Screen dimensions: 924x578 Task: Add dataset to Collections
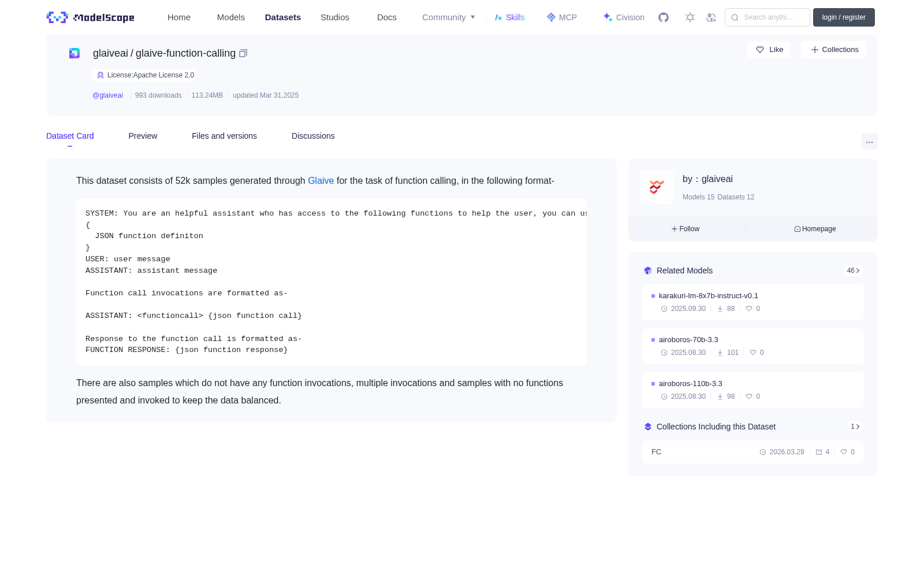[x=834, y=50]
